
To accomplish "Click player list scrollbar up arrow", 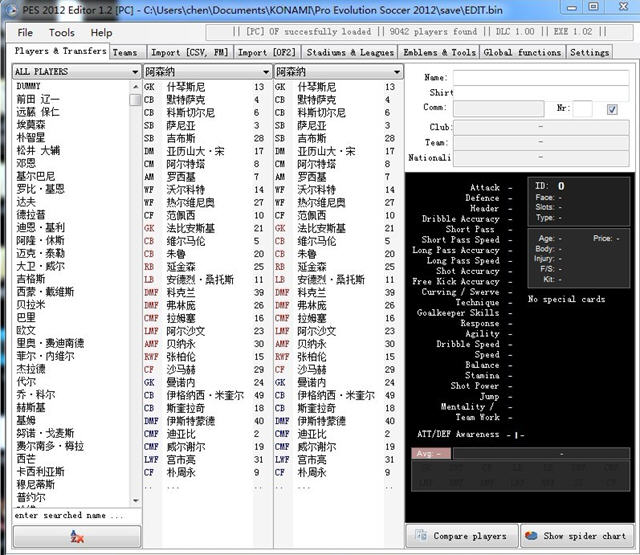I will [136, 86].
